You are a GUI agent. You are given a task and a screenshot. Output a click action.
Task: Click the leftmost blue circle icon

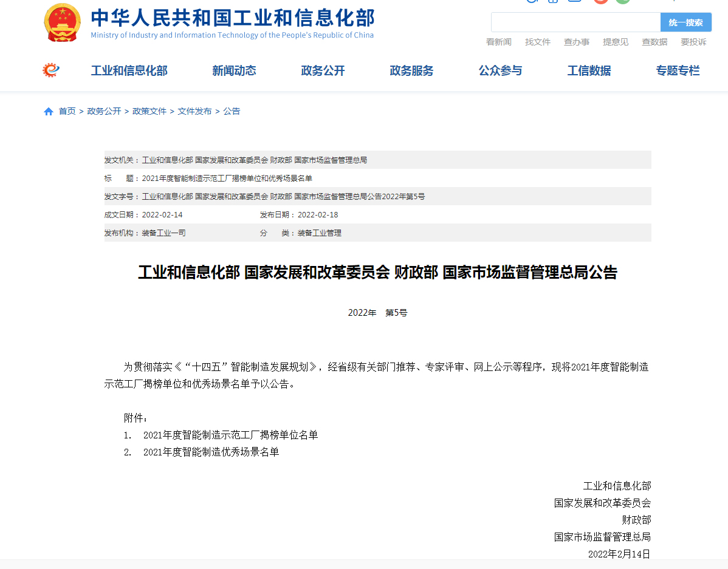[x=532, y=2]
